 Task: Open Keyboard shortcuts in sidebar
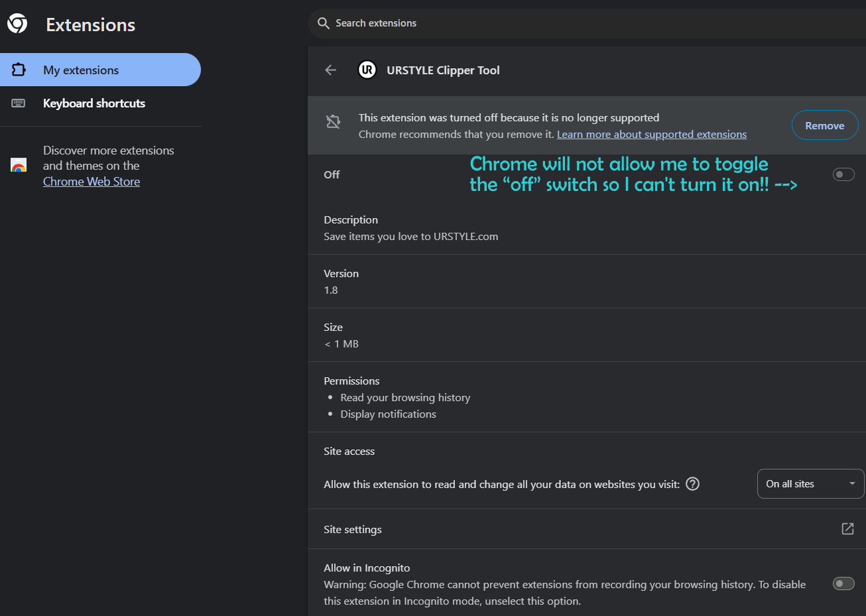coord(100,103)
